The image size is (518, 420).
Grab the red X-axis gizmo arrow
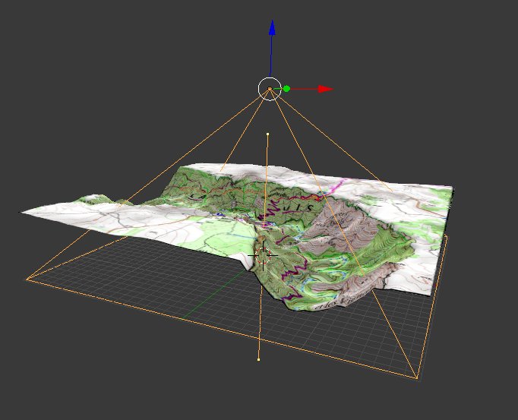326,89
